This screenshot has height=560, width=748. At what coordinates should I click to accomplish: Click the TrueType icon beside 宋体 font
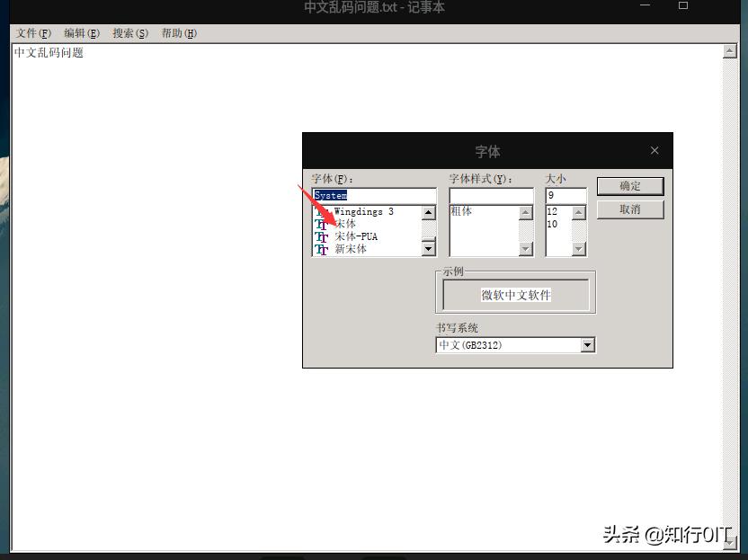[x=321, y=224]
